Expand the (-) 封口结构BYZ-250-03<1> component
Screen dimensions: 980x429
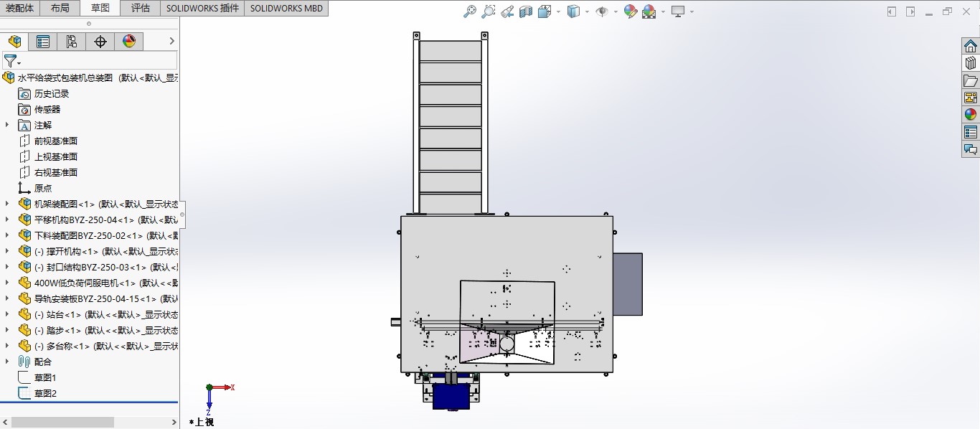pyautogui.click(x=7, y=267)
